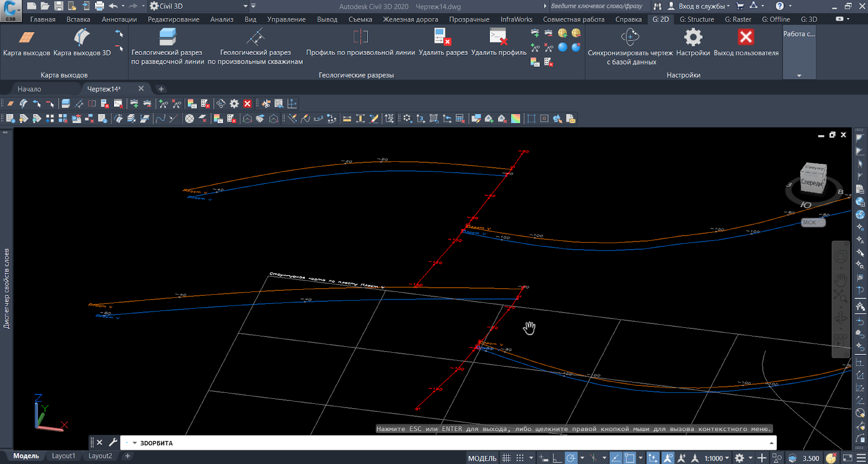
Task: Open the Главная ribbon tab
Action: pyautogui.click(x=43, y=19)
